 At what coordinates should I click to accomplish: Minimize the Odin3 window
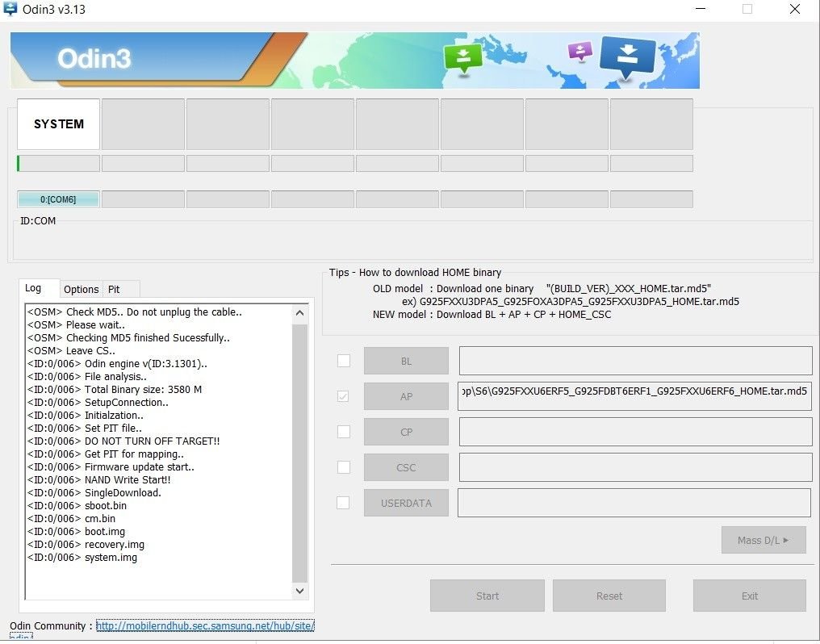tap(701, 9)
